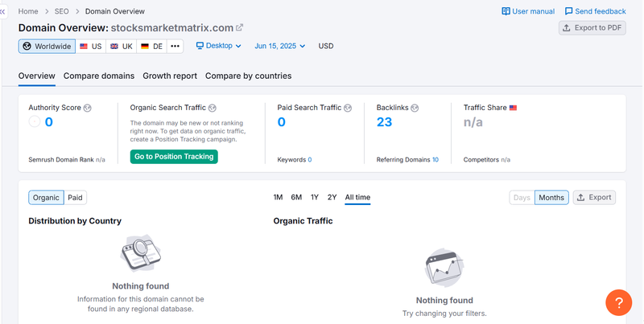
Task: Open the Jun 15, 2025 date dropdown
Action: (x=279, y=46)
